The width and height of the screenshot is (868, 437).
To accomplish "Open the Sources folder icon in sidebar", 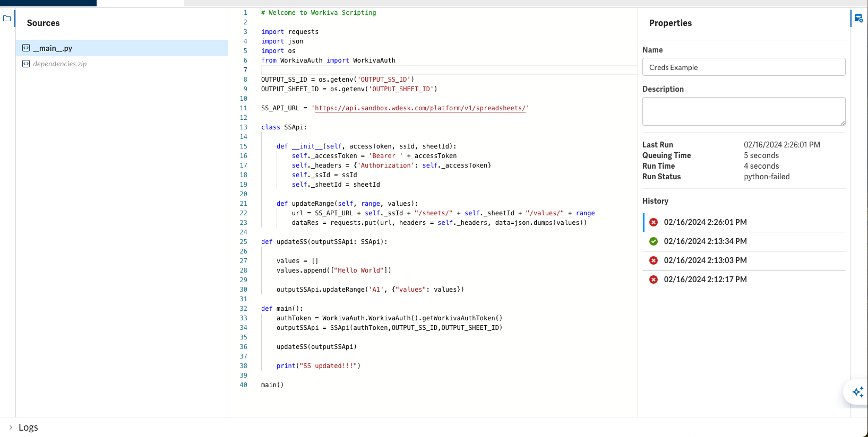I will point(7,19).
